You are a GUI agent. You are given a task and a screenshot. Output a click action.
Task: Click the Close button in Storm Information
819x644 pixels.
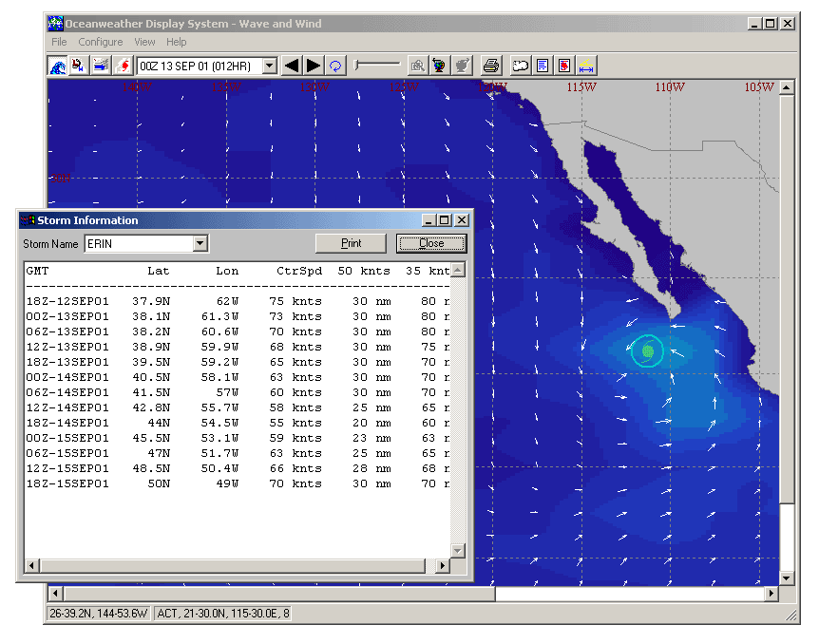pos(431,243)
